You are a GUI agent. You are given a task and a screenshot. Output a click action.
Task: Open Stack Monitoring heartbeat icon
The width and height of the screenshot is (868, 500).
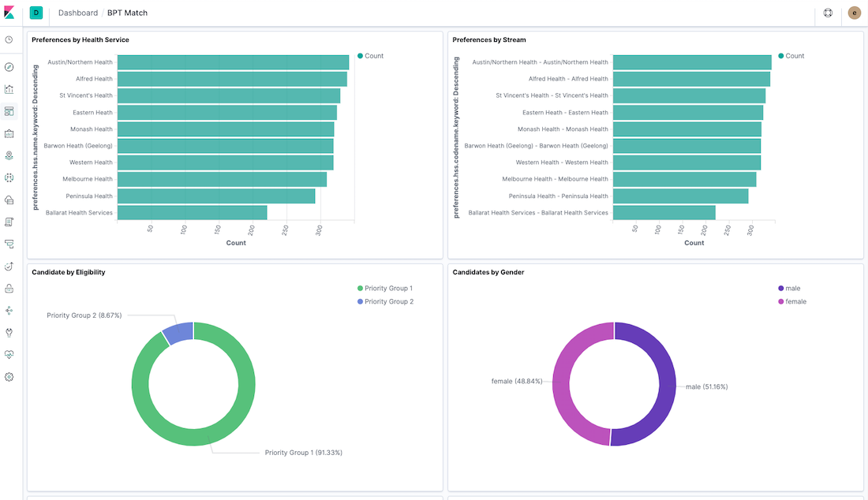click(9, 355)
